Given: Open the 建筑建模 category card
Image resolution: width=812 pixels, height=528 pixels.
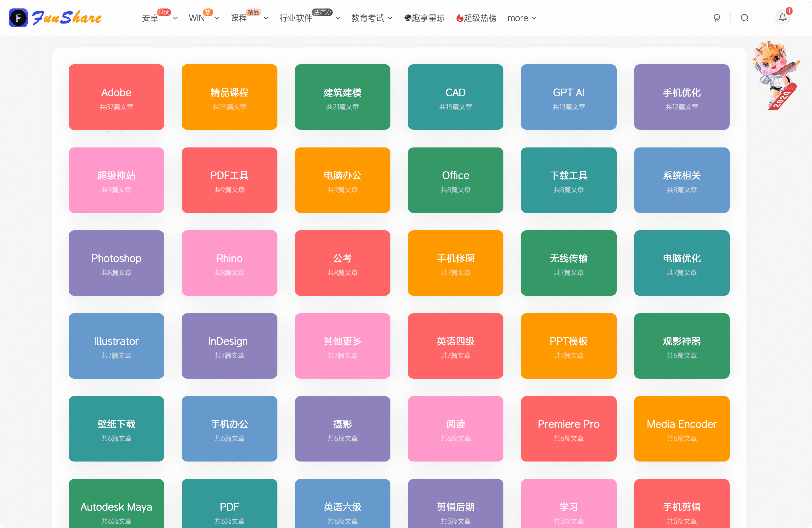Looking at the screenshot, I should pos(343,97).
